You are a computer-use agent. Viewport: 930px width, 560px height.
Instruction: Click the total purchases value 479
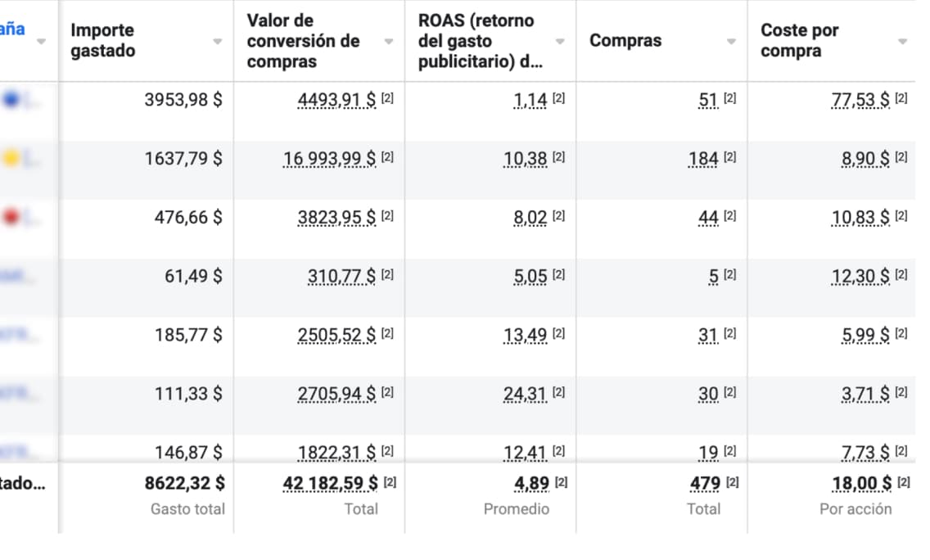(705, 483)
